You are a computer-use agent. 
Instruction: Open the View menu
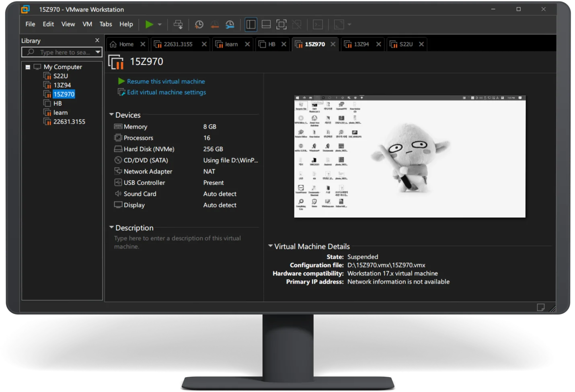click(x=68, y=24)
